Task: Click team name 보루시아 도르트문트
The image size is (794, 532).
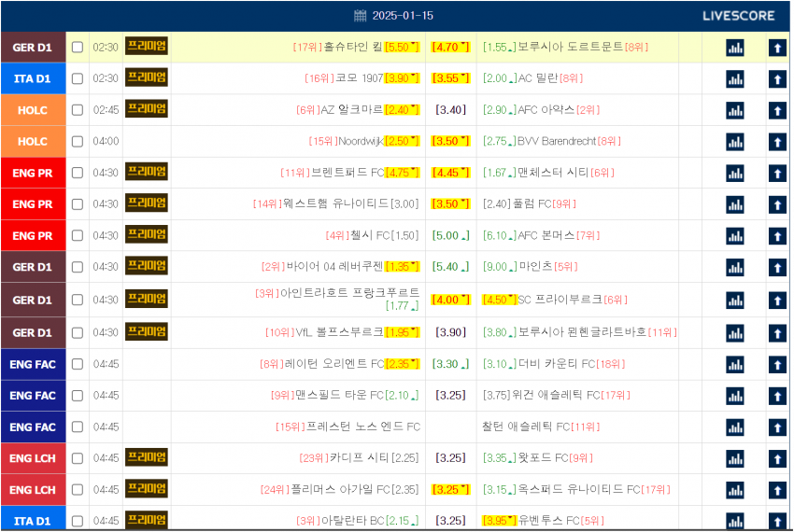Action: tap(570, 47)
